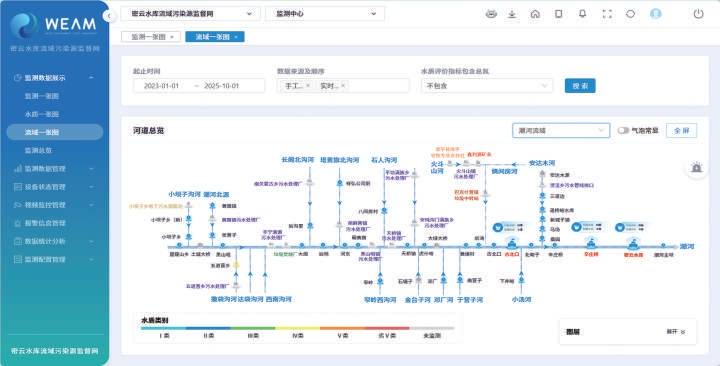The image size is (720, 366).
Task: Click the 劣V类 red legend color
Action: pos(387,328)
